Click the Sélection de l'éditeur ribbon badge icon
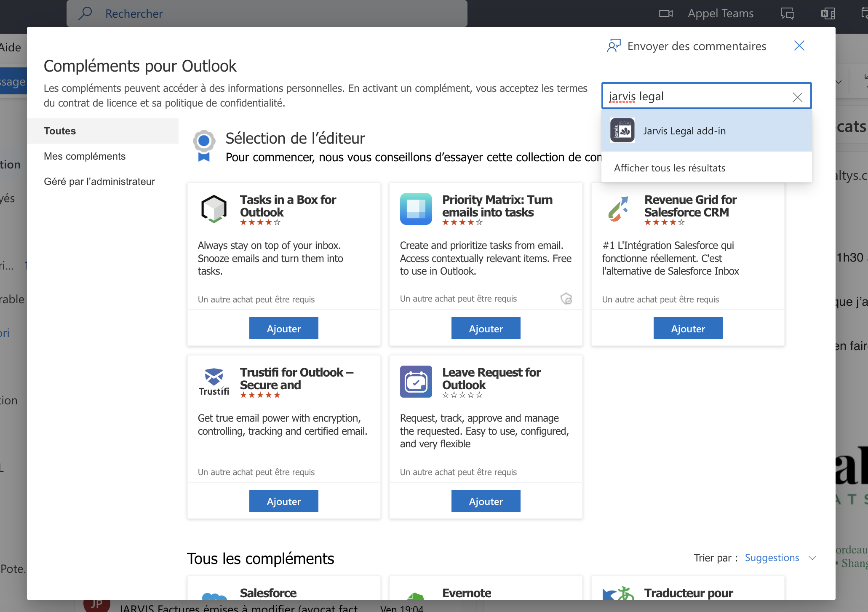This screenshot has height=612, width=868. click(204, 146)
